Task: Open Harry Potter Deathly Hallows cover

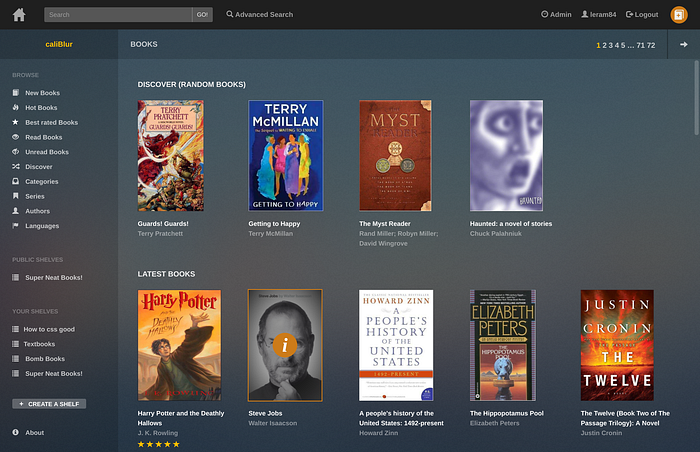Action: coord(179,345)
